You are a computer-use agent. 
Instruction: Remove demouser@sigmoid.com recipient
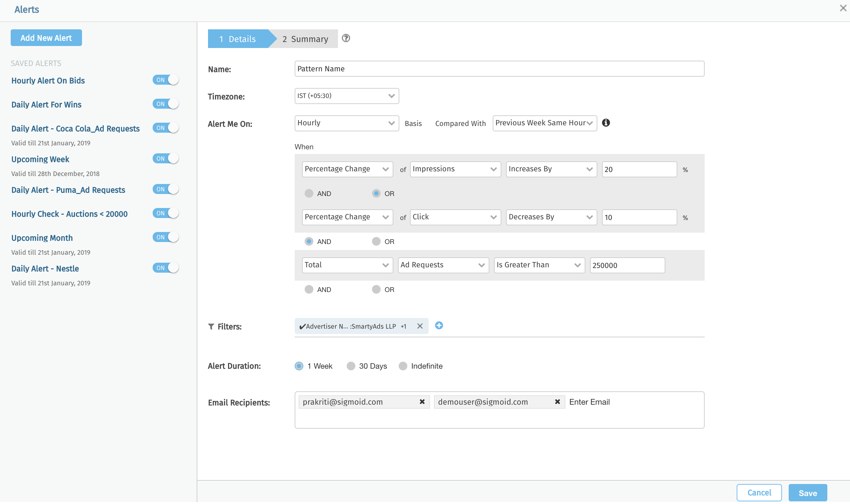pyautogui.click(x=557, y=402)
